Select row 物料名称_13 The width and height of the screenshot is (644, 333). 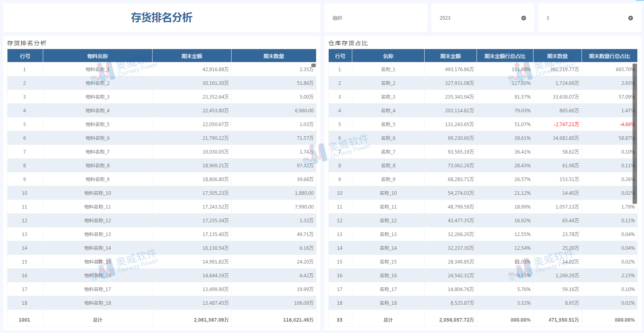[162, 234]
